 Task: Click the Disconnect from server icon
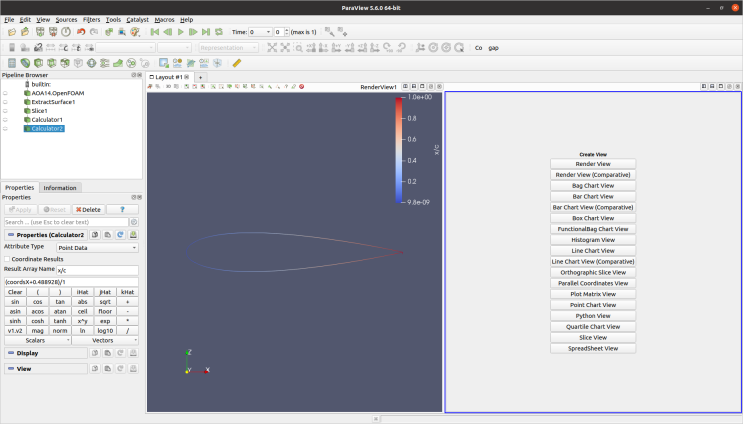pos(53,32)
